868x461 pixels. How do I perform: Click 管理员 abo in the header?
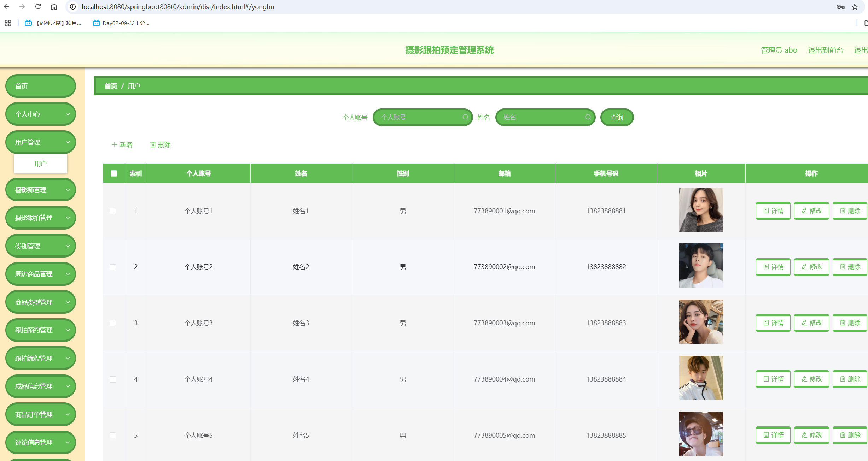779,50
